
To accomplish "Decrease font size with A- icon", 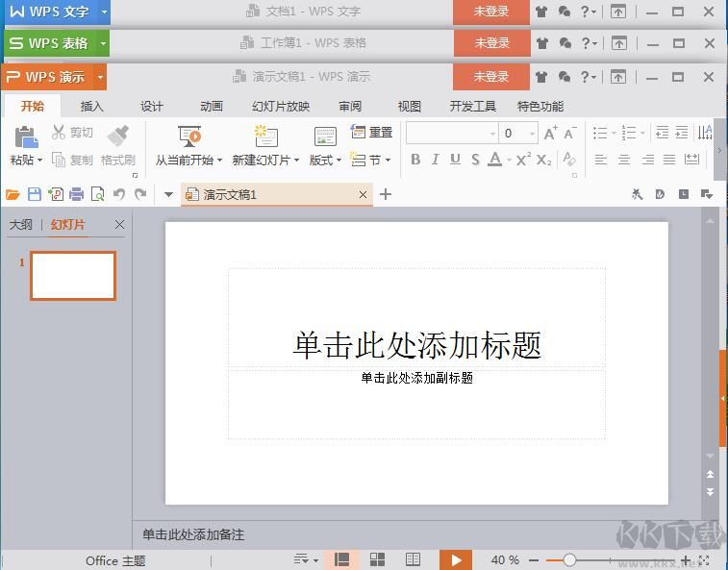I will coord(569,134).
